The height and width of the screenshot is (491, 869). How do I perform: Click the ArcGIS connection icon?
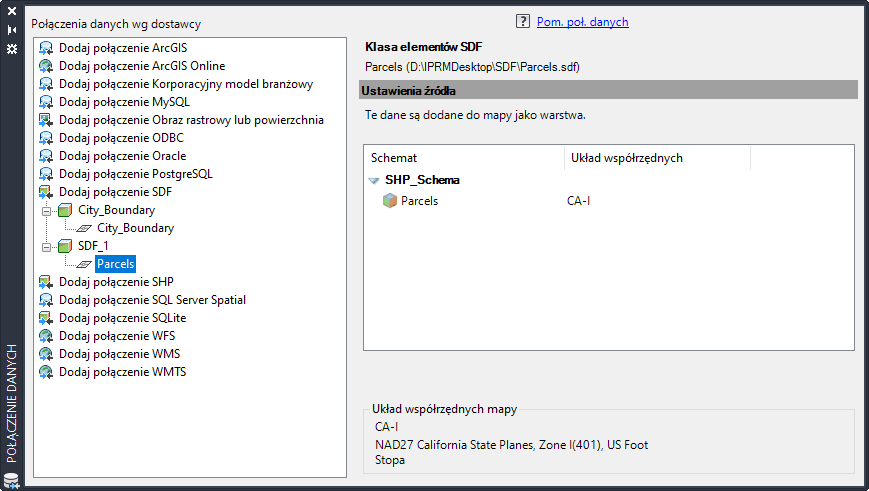46,48
